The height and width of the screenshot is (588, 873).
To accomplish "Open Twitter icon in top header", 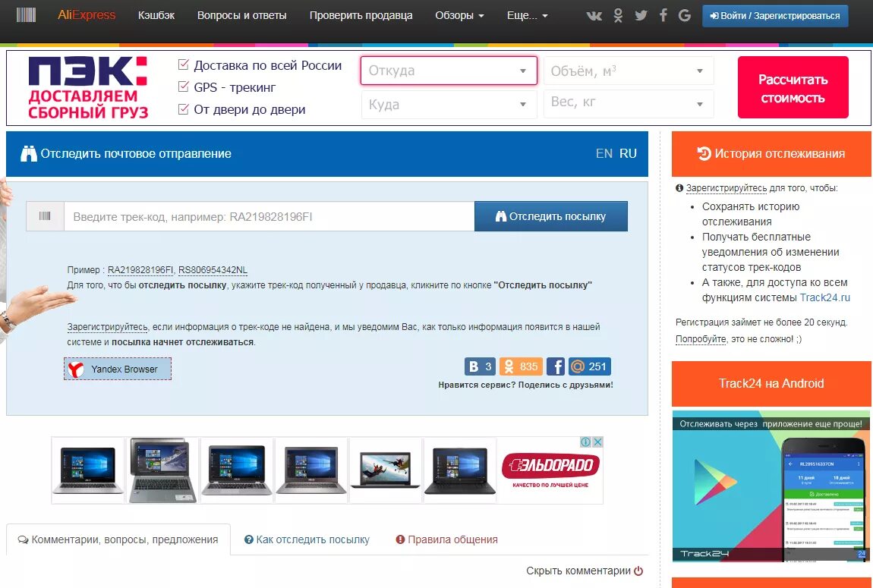I will 641,16.
